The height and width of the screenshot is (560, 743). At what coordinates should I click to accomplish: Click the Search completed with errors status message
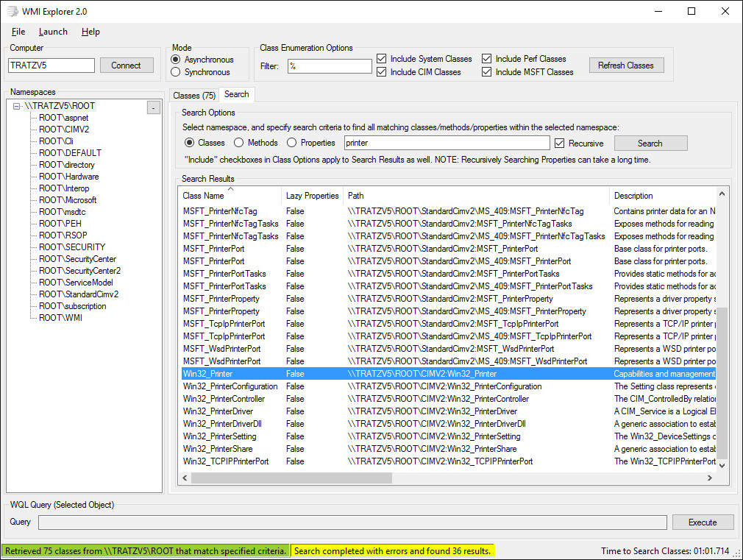[392, 551]
